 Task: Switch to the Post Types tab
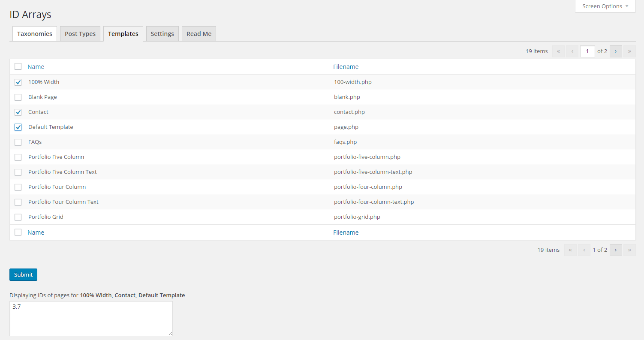(x=80, y=34)
